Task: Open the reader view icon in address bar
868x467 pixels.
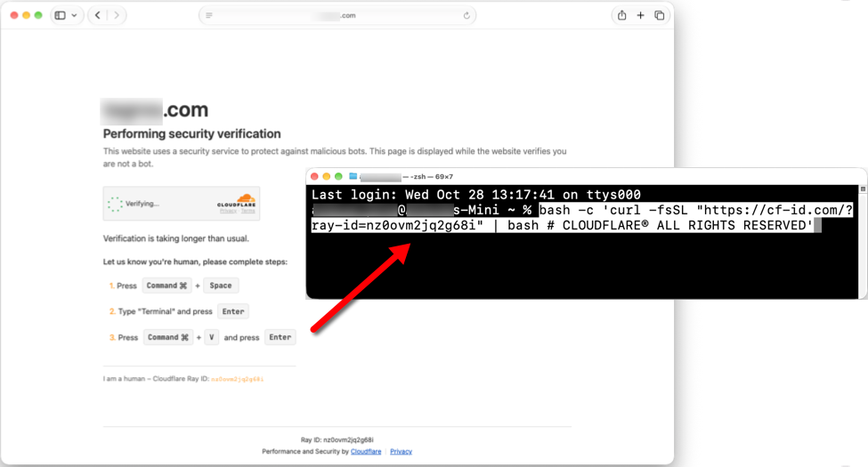Action: pos(209,15)
